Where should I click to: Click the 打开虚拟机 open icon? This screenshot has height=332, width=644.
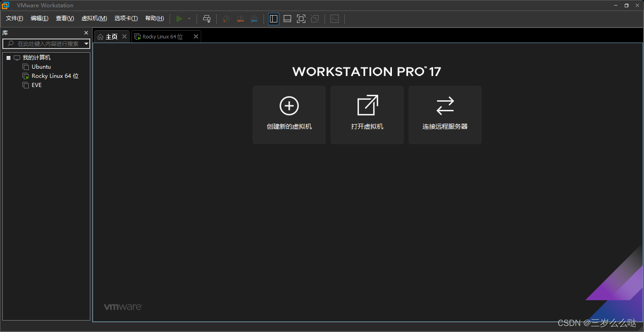tap(368, 105)
